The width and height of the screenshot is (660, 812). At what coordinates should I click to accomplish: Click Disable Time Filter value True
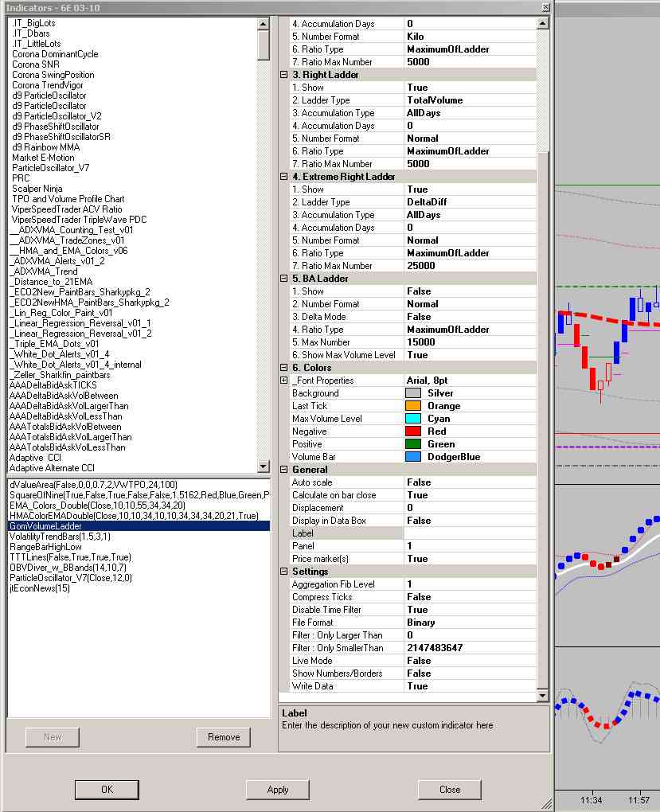click(470, 610)
